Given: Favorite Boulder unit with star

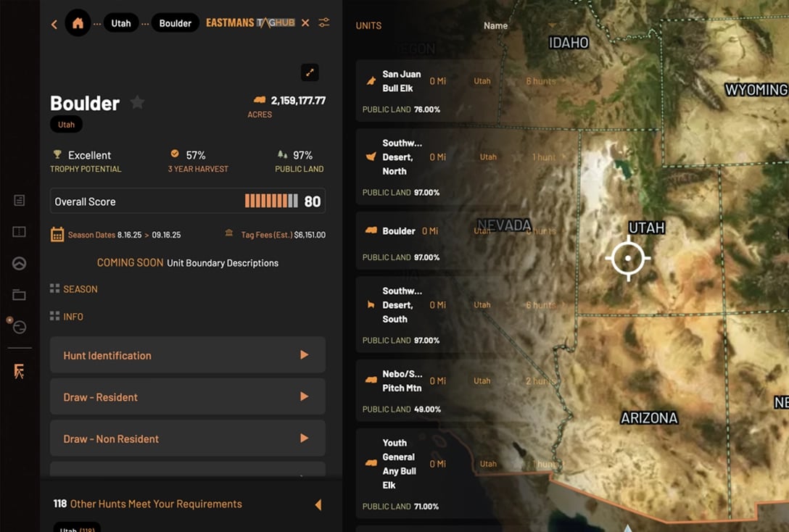Looking at the screenshot, I should coord(137,102).
